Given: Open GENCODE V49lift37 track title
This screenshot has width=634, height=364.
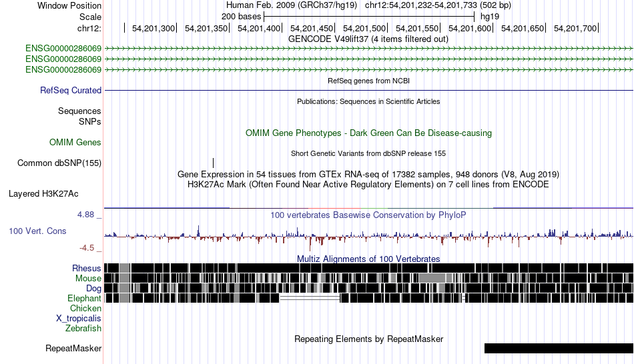Looking at the screenshot, I should 368,39.
